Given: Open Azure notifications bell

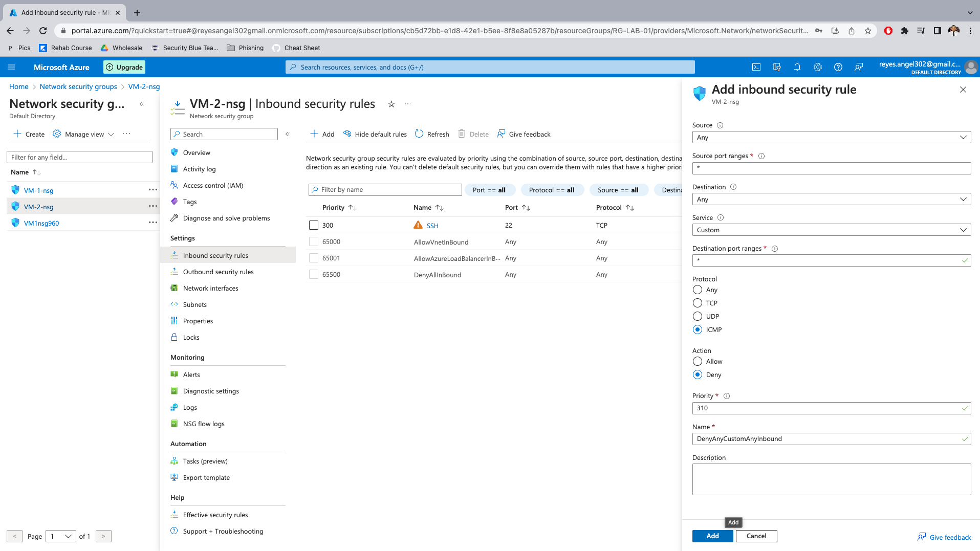Looking at the screenshot, I should coord(797,67).
